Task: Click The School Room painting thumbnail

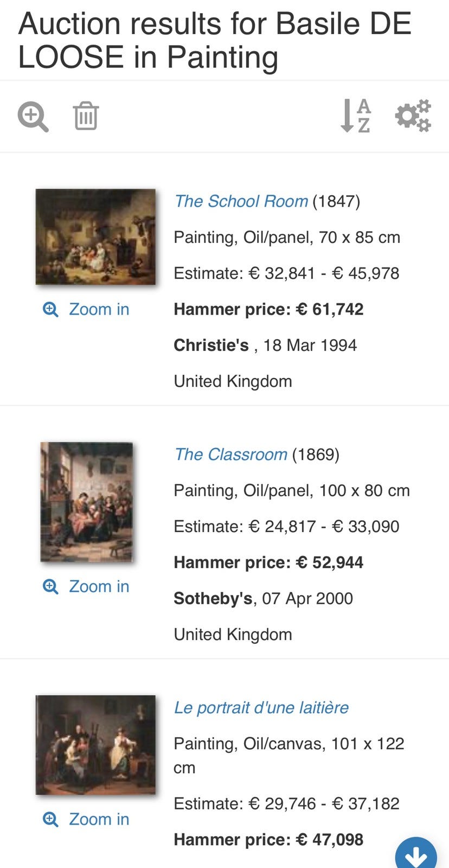Action: click(x=95, y=237)
